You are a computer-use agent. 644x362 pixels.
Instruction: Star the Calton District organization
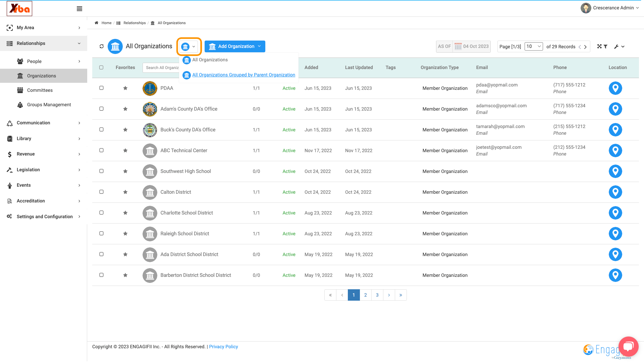coord(125,192)
